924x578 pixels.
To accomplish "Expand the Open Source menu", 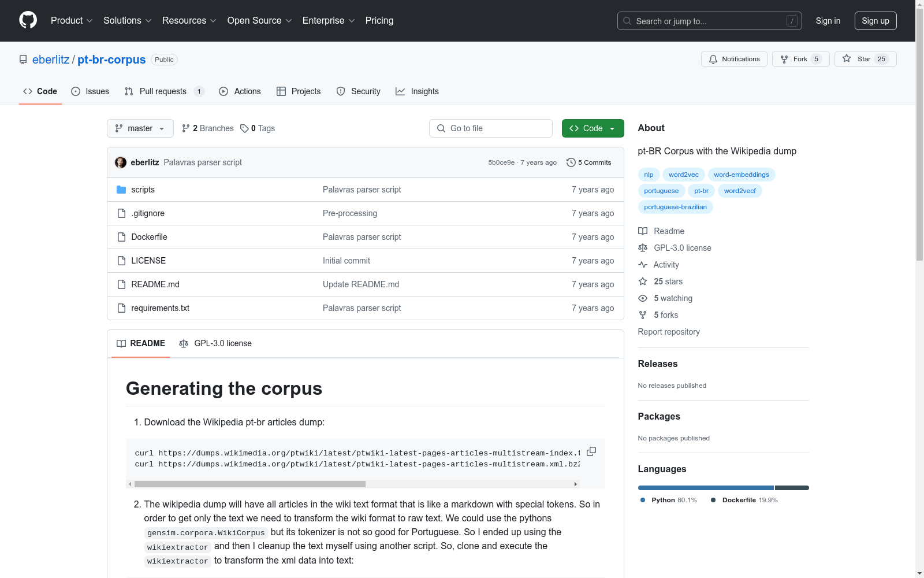I will pyautogui.click(x=260, y=21).
